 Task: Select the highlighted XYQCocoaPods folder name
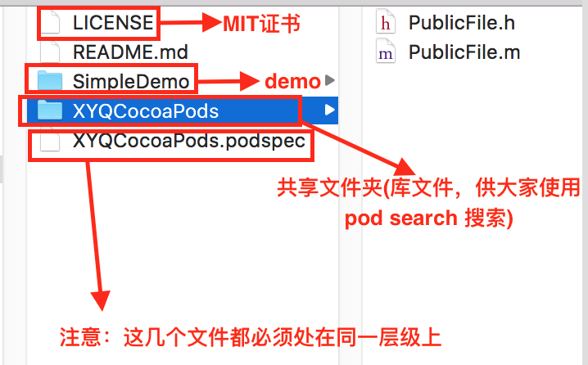tap(146, 111)
